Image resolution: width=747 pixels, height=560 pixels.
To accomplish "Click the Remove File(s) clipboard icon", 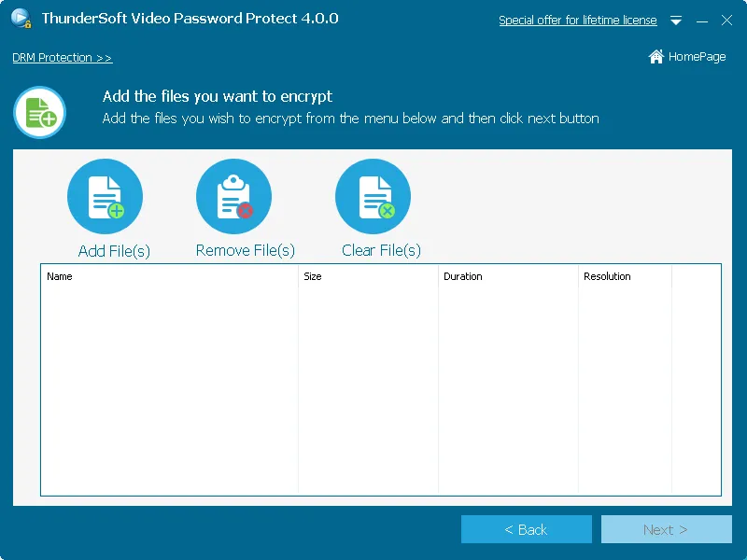I will pos(233,197).
